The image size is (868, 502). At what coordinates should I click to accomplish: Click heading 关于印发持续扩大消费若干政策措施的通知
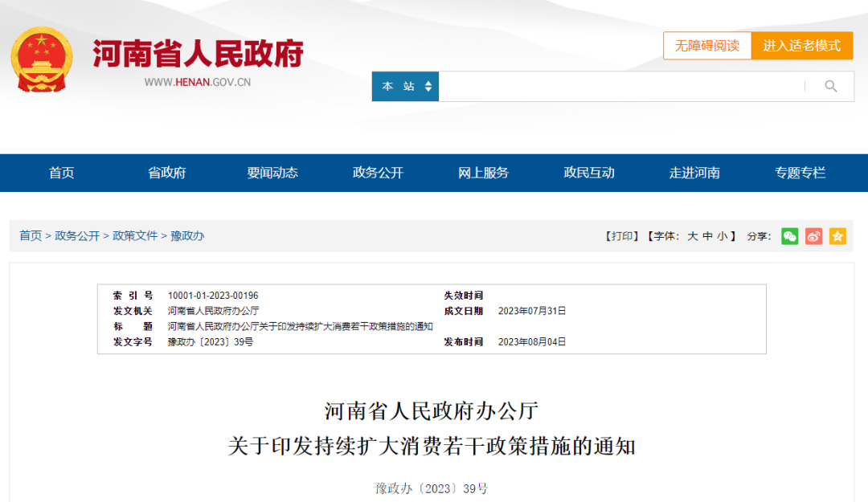pos(432,446)
